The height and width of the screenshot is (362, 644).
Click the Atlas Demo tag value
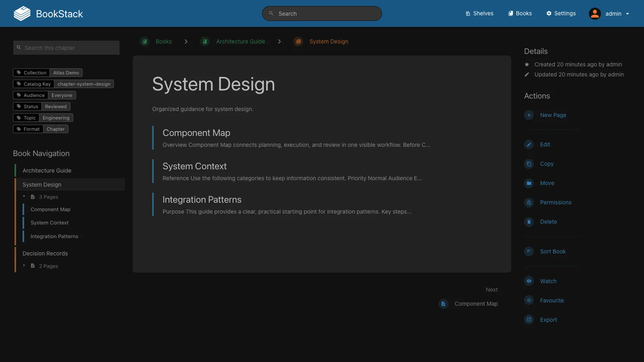[x=66, y=73]
